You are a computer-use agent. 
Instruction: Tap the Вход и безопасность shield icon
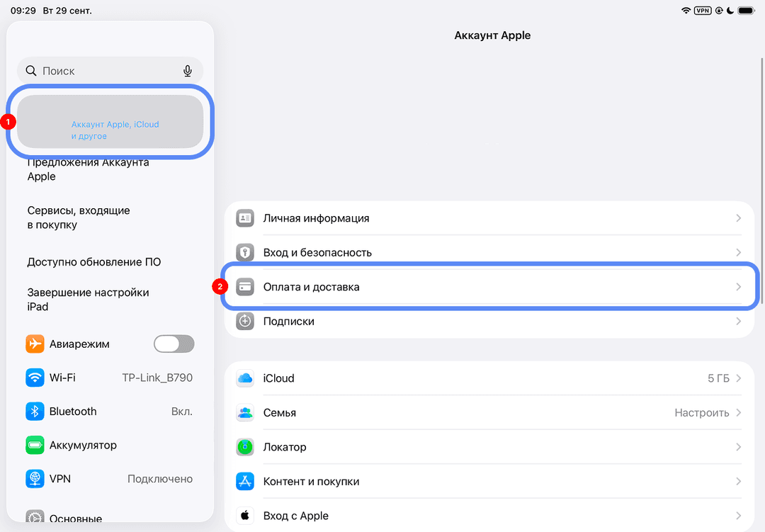point(245,252)
